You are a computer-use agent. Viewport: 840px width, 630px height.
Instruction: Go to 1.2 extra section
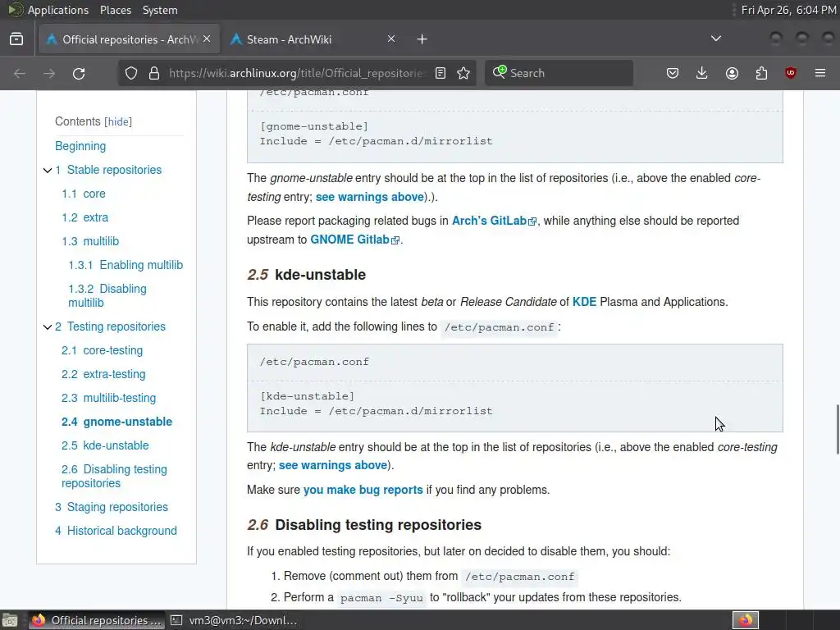[84, 217]
